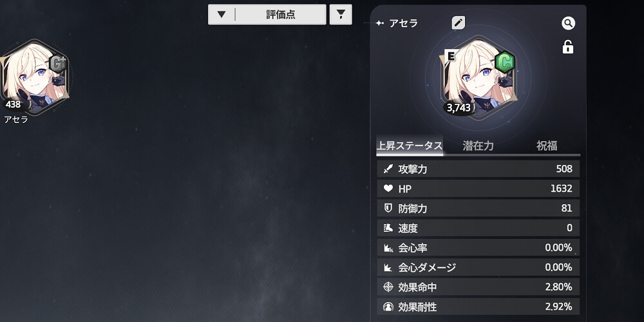Click the 3,743 score badge on portrait
The image size is (644, 322).
(x=460, y=108)
